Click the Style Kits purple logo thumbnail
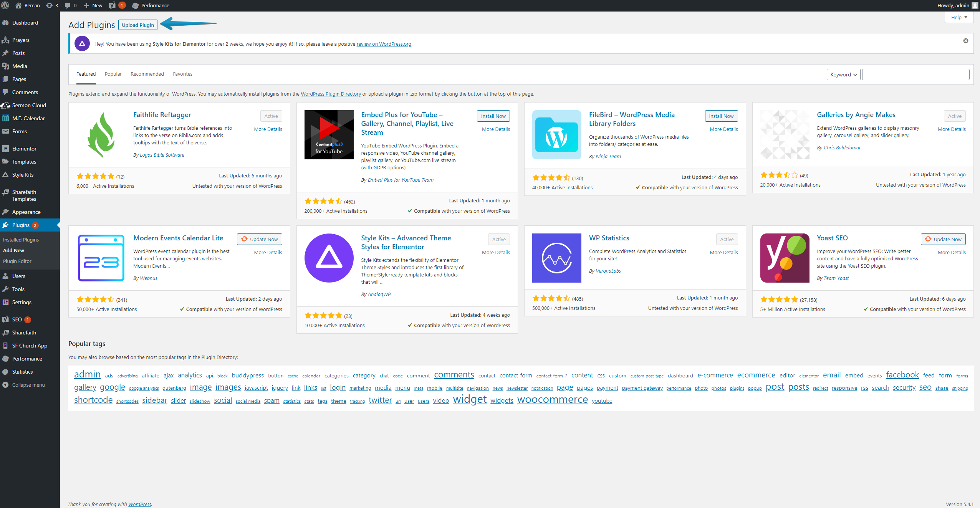The height and width of the screenshot is (508, 980). point(329,258)
